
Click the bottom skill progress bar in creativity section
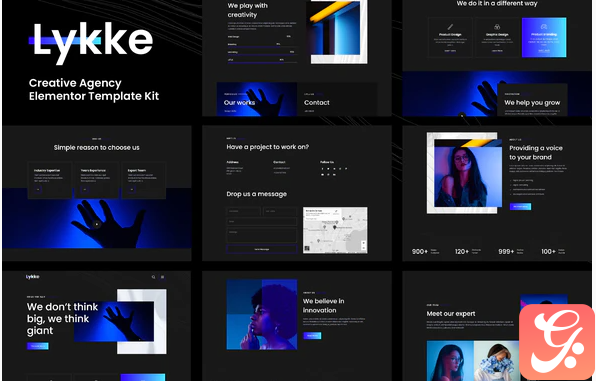point(262,63)
